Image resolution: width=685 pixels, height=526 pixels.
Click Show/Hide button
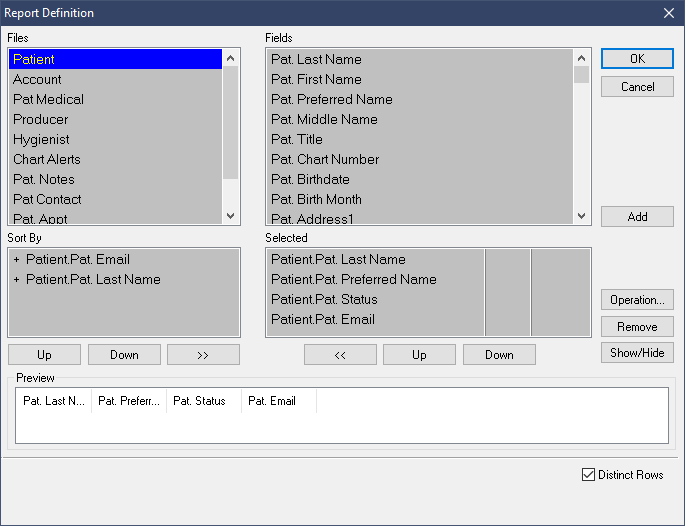(x=637, y=353)
